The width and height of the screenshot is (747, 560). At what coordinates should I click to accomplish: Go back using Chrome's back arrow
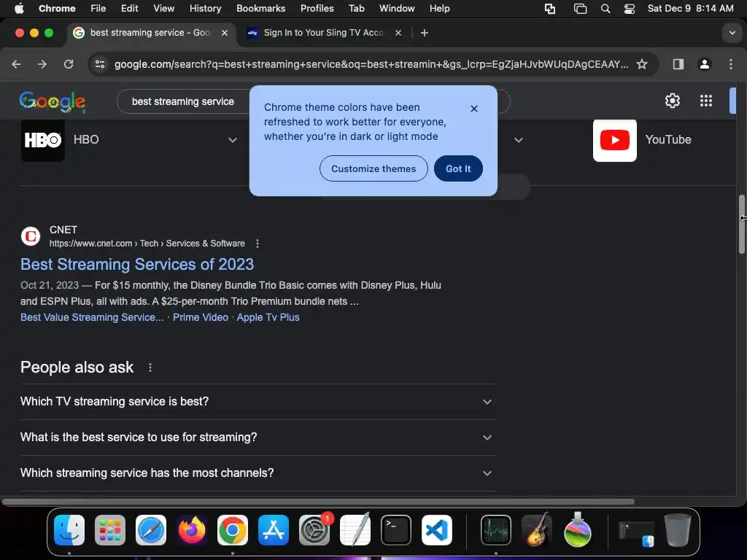pyautogui.click(x=16, y=64)
